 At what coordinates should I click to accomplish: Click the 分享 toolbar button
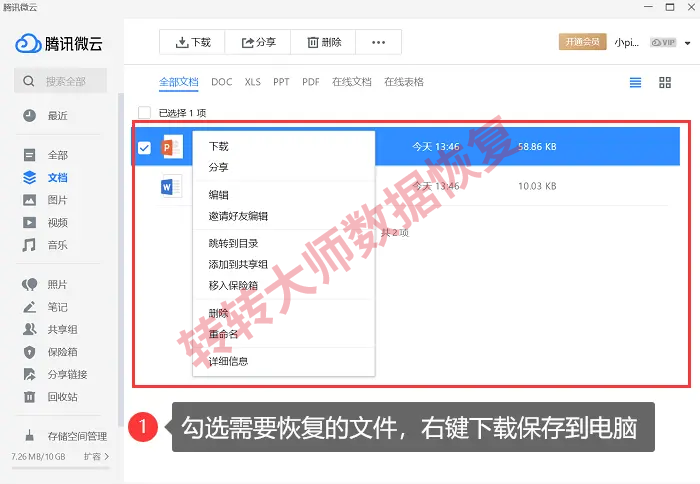tap(258, 42)
